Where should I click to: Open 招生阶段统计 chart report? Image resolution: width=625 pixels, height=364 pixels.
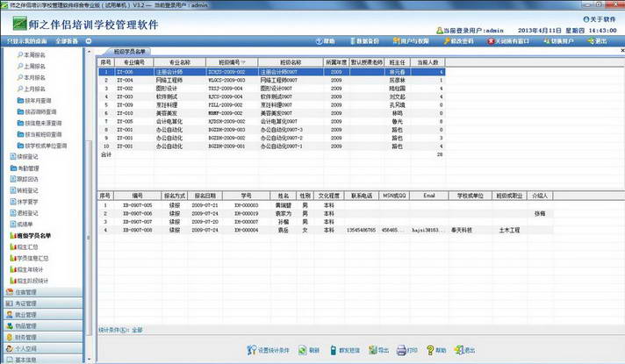point(29,281)
